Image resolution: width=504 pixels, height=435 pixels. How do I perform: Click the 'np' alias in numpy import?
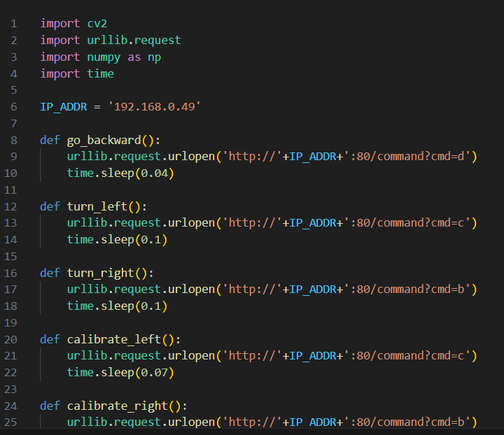point(154,57)
